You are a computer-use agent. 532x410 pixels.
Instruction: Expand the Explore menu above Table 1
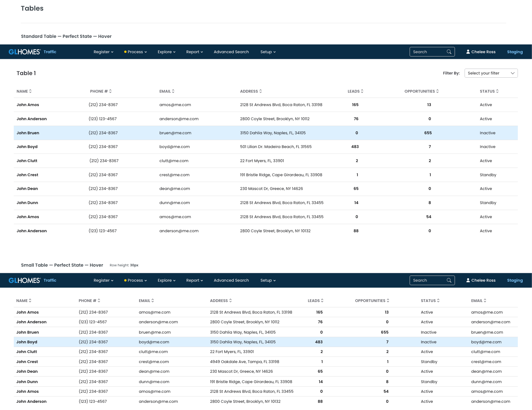[166, 52]
